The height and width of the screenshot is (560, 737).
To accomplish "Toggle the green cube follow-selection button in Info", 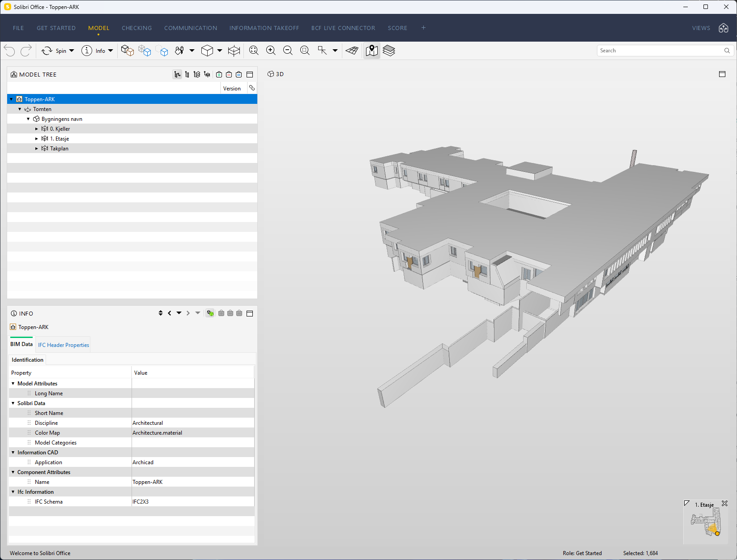I will click(210, 313).
